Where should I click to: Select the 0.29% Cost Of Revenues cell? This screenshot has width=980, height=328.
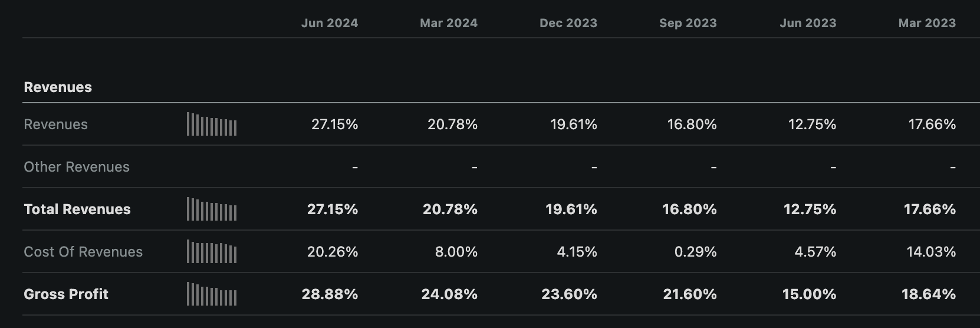[x=695, y=252]
